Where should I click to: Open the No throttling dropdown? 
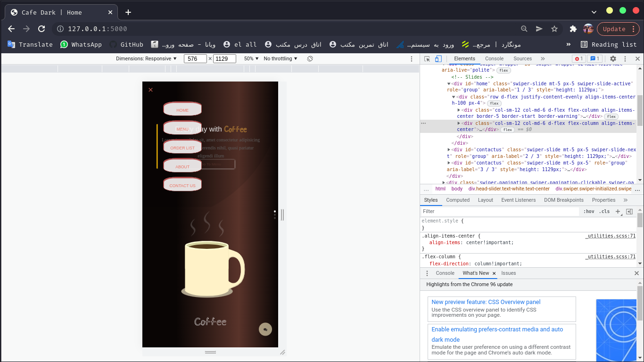click(x=281, y=59)
